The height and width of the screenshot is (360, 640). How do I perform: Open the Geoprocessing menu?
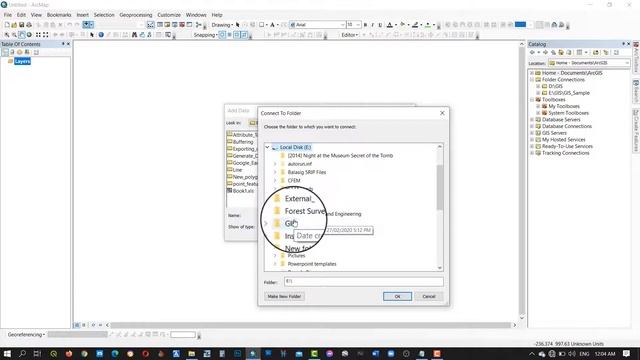[136, 15]
